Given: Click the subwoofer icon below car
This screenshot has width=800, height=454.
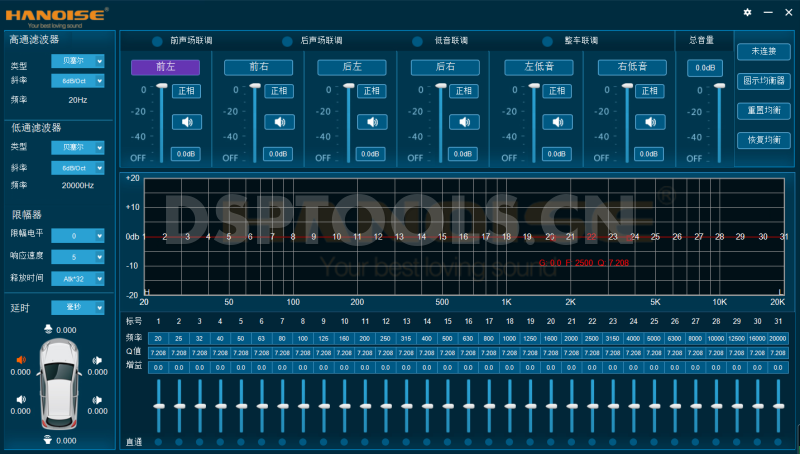Looking at the screenshot, I should [x=47, y=440].
